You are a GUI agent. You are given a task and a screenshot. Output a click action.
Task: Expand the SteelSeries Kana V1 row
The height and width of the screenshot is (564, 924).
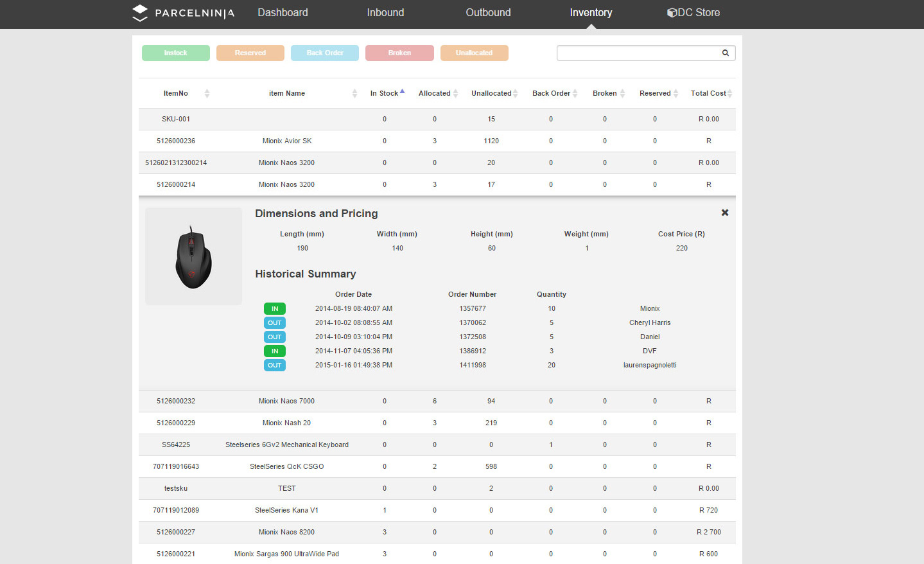tap(437, 511)
